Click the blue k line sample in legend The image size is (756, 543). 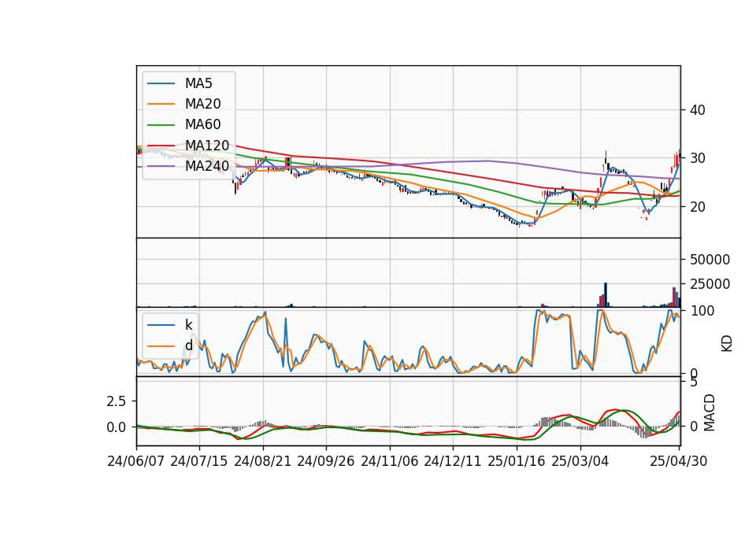point(161,325)
